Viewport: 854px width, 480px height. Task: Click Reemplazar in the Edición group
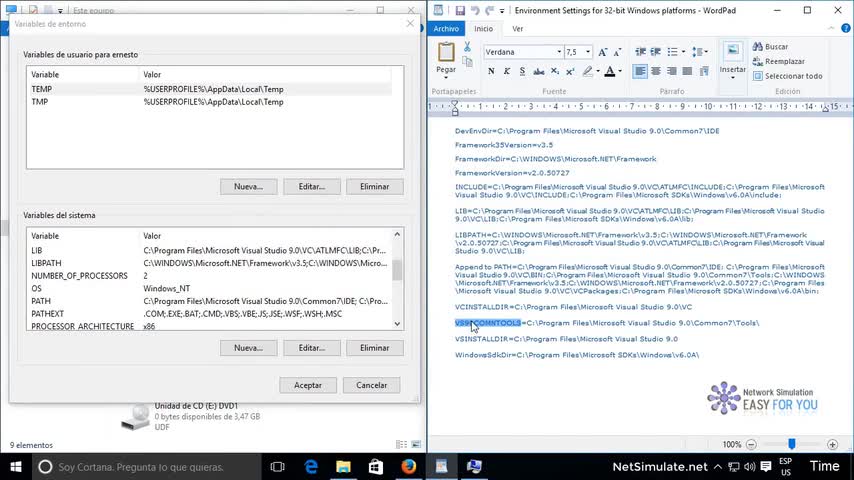point(779,62)
